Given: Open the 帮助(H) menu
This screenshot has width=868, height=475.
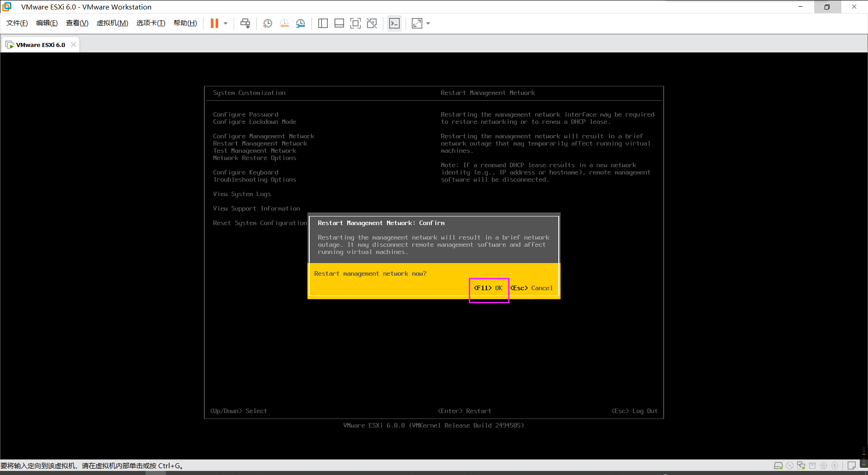Looking at the screenshot, I should [x=185, y=23].
